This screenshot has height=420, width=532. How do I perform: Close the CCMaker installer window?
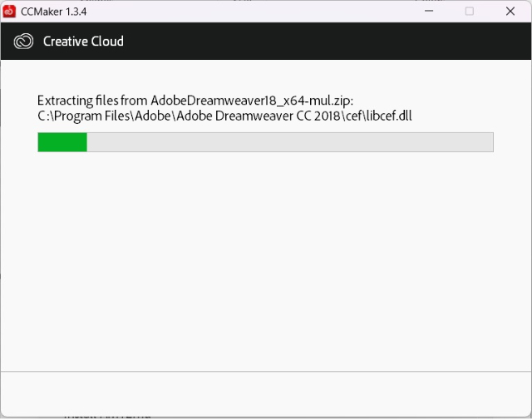pyautogui.click(x=510, y=11)
